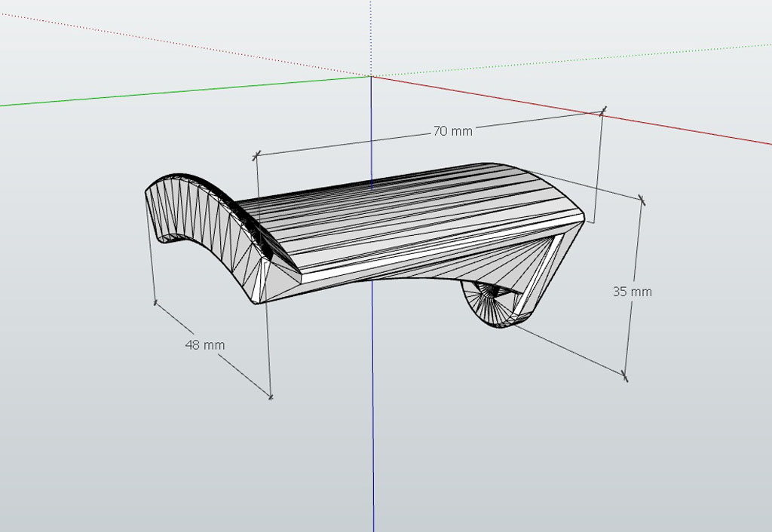The height and width of the screenshot is (532, 772).
Task: Click the left endpoint of the 70 mm dimension
Action: pyautogui.click(x=256, y=154)
